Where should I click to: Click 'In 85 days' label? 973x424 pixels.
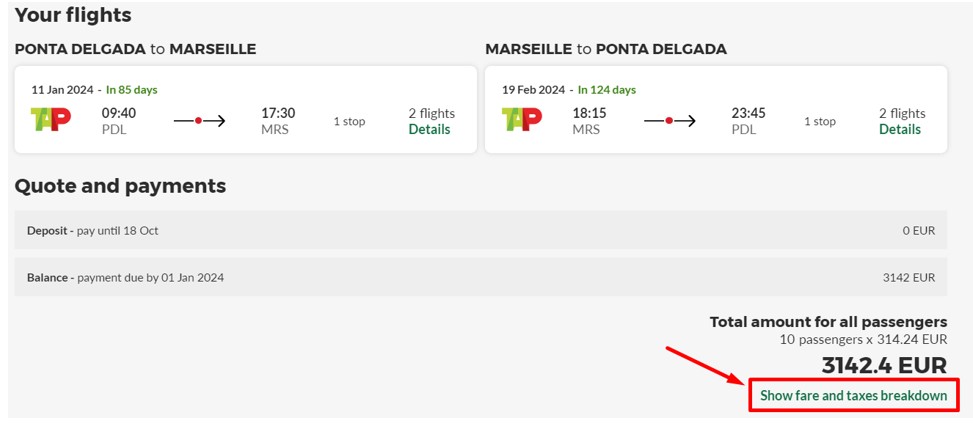(132, 90)
